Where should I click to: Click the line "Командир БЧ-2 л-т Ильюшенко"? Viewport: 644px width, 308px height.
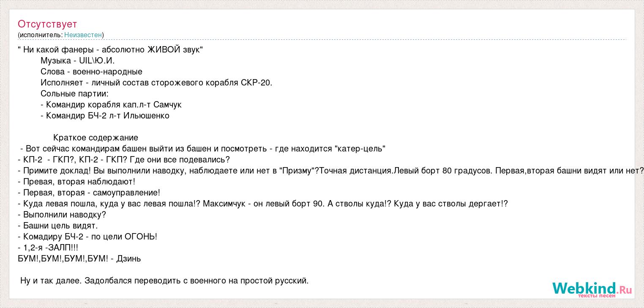coord(105,115)
